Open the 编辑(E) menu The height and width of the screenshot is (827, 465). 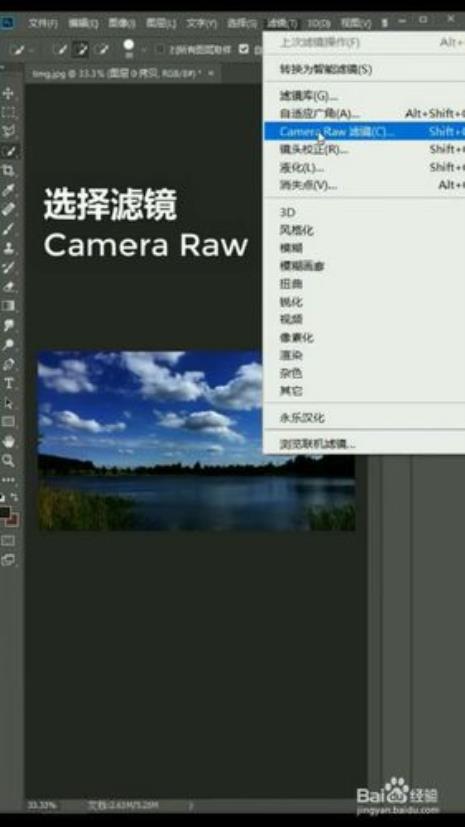(83, 23)
